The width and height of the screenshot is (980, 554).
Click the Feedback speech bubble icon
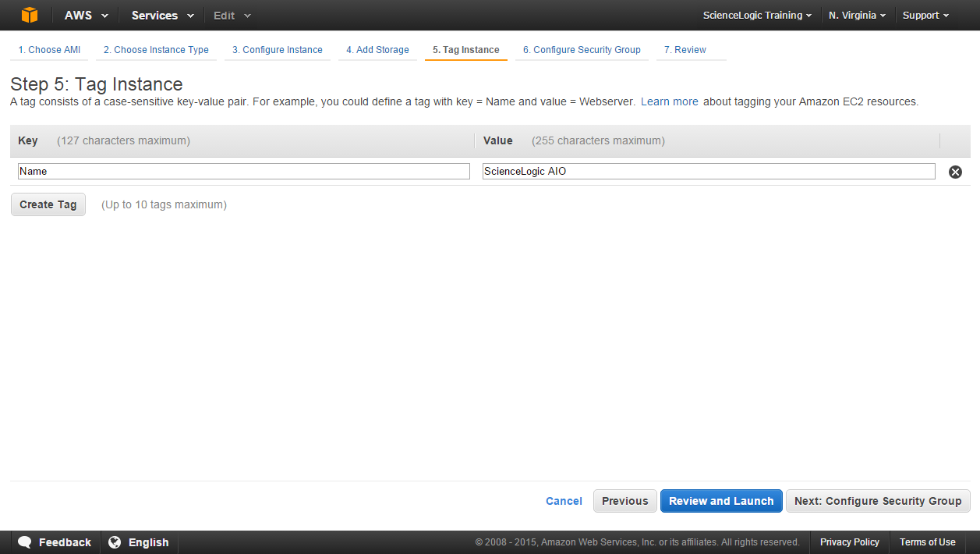pos(25,542)
